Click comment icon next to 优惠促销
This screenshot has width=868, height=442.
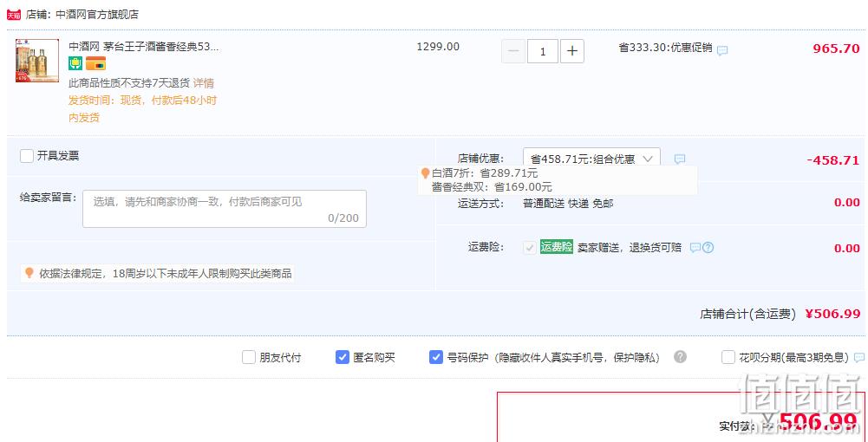pyautogui.click(x=722, y=50)
